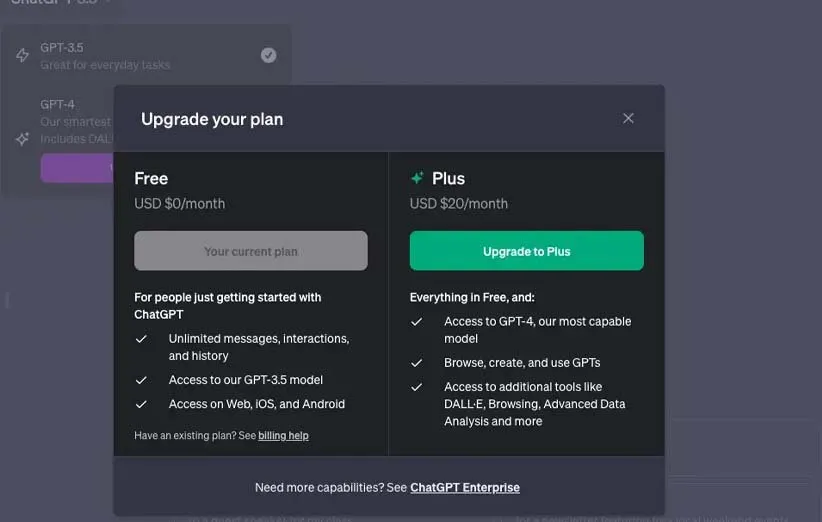Click the sparkle icon beside GPT-4
This screenshot has height=522, width=822.
(22, 139)
